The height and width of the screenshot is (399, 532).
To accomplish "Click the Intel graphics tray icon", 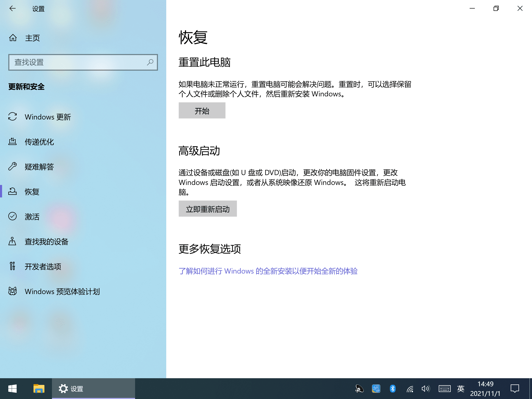I will coord(376,389).
